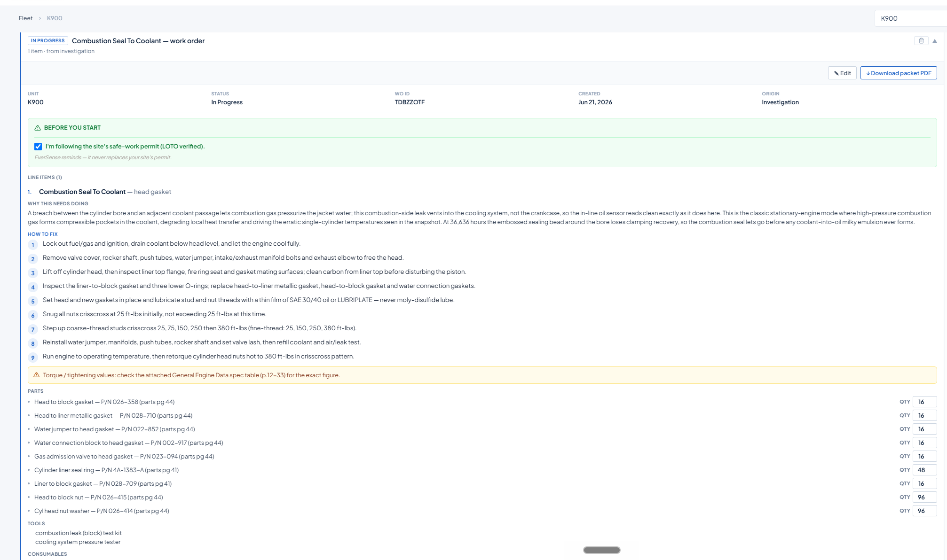947x560 pixels.
Task: Click K900 breadcrumb item
Action: point(55,18)
